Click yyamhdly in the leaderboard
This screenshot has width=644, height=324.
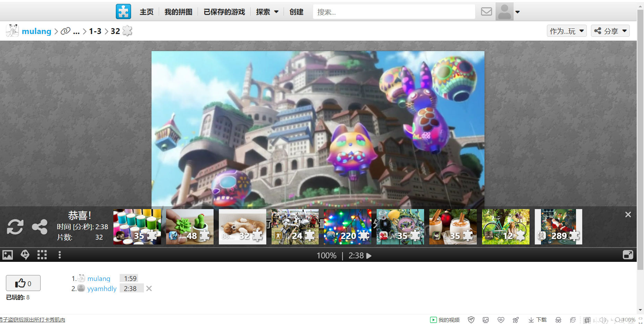102,289
